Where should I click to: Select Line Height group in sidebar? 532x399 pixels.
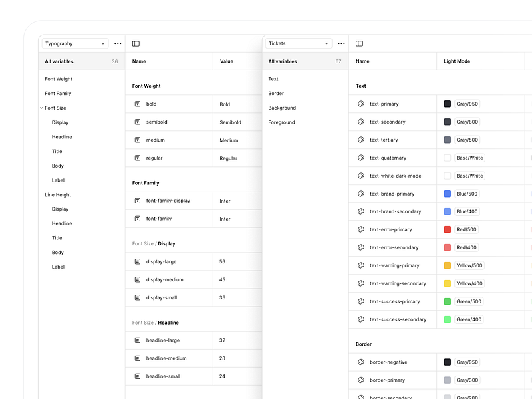point(58,195)
